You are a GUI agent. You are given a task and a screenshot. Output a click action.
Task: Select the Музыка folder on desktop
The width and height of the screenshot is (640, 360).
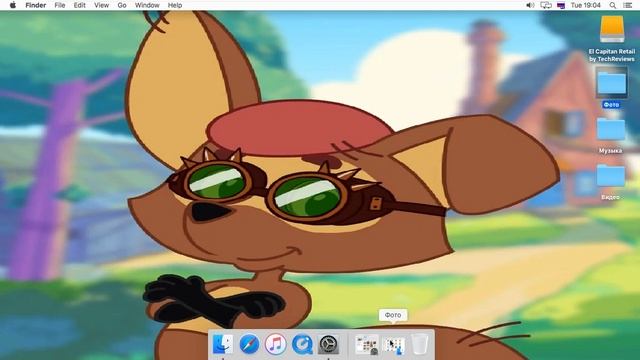click(611, 130)
